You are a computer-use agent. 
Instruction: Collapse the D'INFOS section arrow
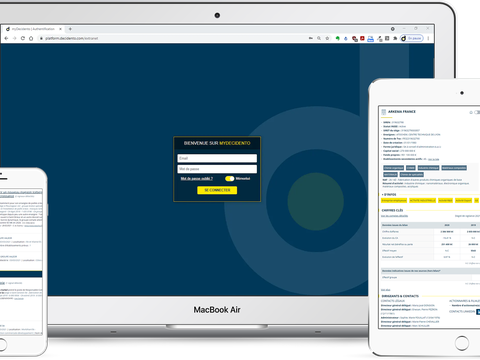382,194
